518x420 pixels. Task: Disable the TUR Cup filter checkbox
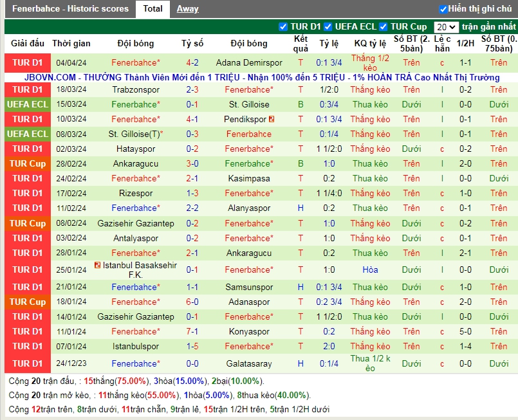pyautogui.click(x=384, y=27)
